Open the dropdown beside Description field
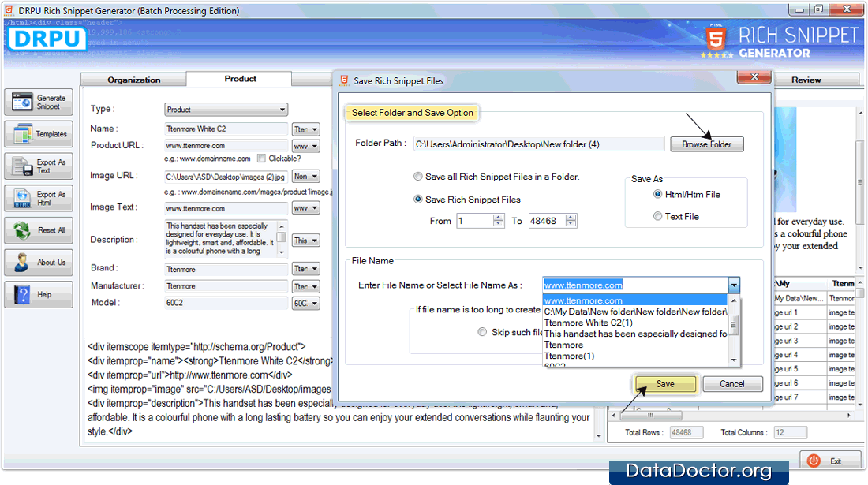Viewport: 868px width, 485px height. [x=305, y=241]
